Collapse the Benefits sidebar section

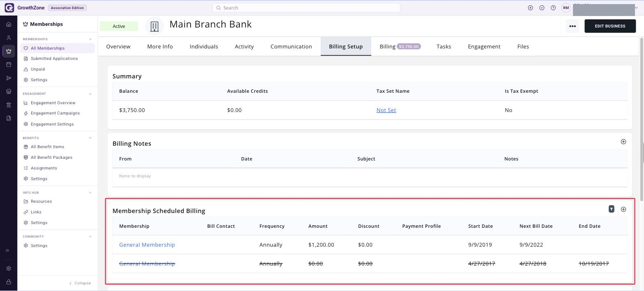(90, 138)
